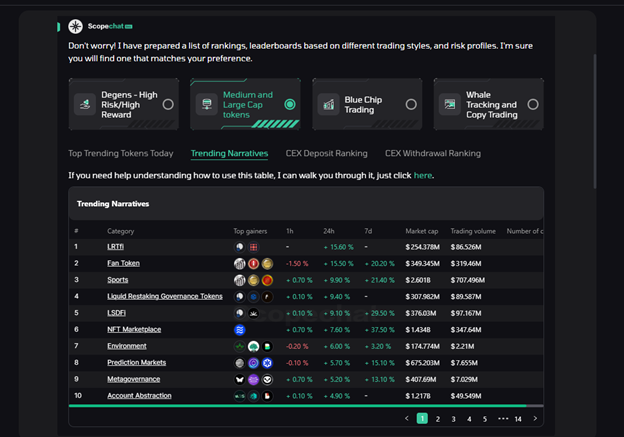
Task: Click the 'here' walkthrough link
Action: pyautogui.click(x=423, y=176)
